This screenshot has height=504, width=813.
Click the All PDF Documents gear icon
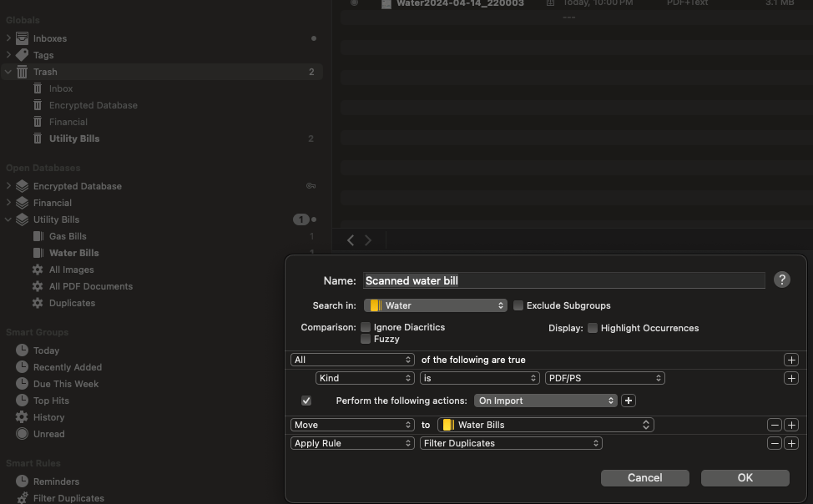pyautogui.click(x=38, y=285)
